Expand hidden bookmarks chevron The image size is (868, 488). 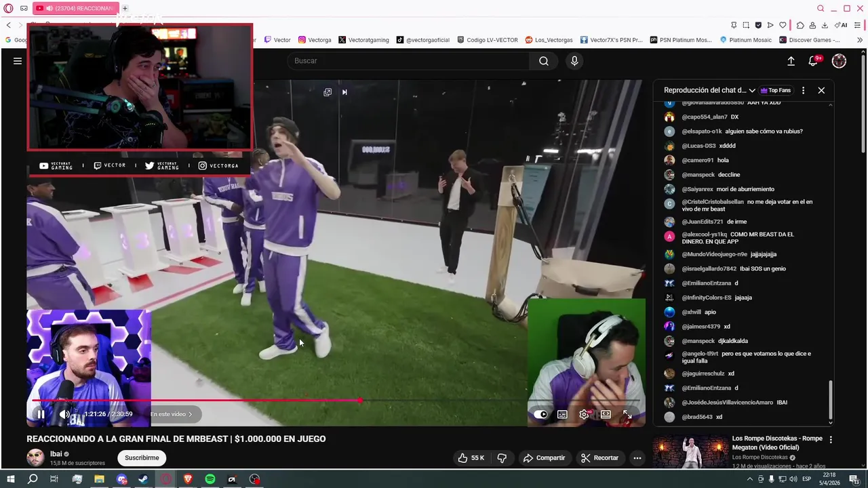pyautogui.click(x=861, y=40)
